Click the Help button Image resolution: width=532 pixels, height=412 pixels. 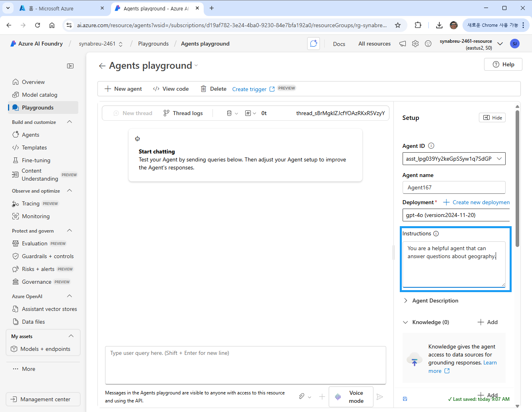pyautogui.click(x=503, y=64)
